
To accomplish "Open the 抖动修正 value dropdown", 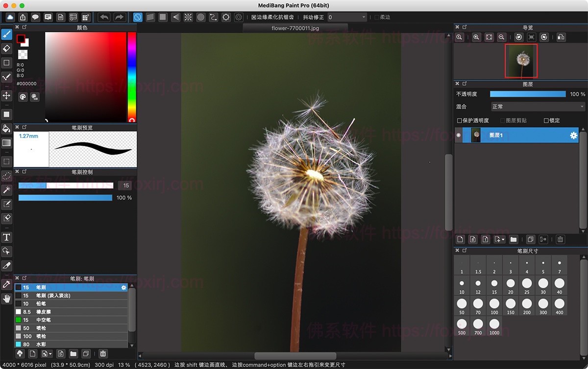I will pos(347,17).
